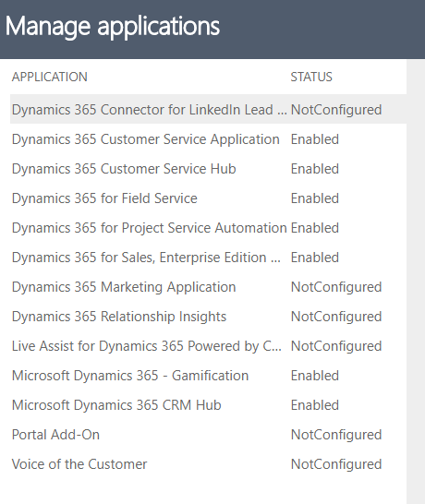This screenshot has height=504, width=425.
Task: Click the vertical scrollbar on the right
Action: (416, 282)
